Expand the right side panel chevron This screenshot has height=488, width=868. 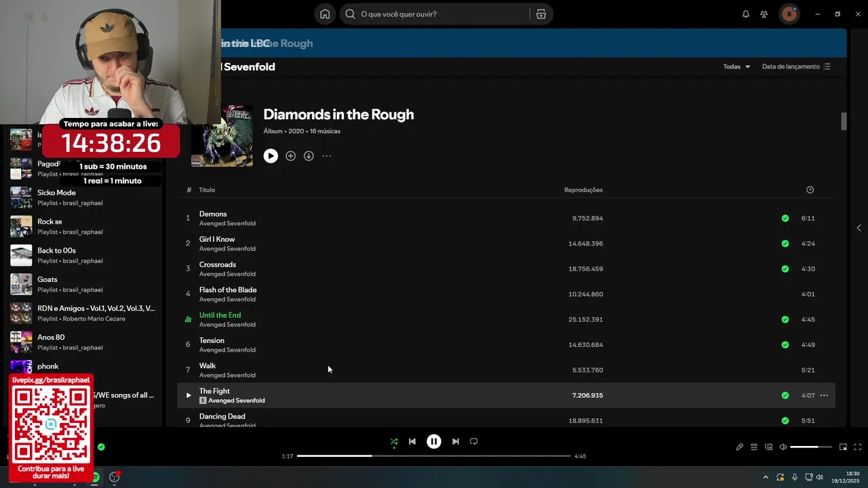point(859,228)
